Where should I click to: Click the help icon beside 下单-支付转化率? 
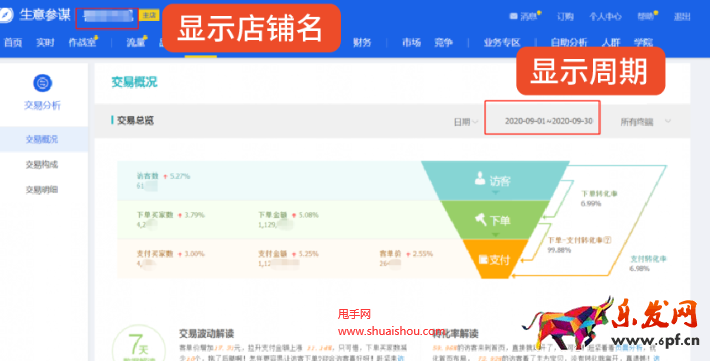pyautogui.click(x=608, y=240)
